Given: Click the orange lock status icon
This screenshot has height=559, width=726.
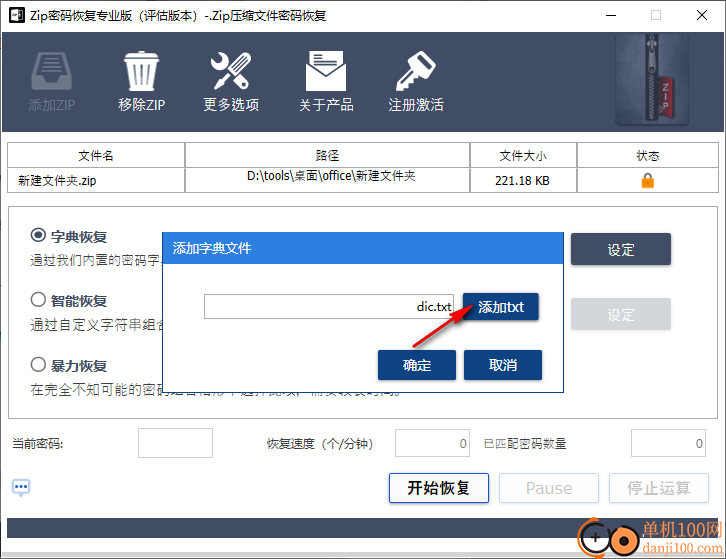Looking at the screenshot, I should point(647,180).
